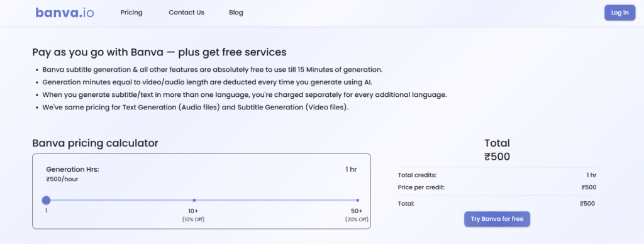Select the slider handle at 1 hour
Screen dimensions: 644x244
[46, 200]
